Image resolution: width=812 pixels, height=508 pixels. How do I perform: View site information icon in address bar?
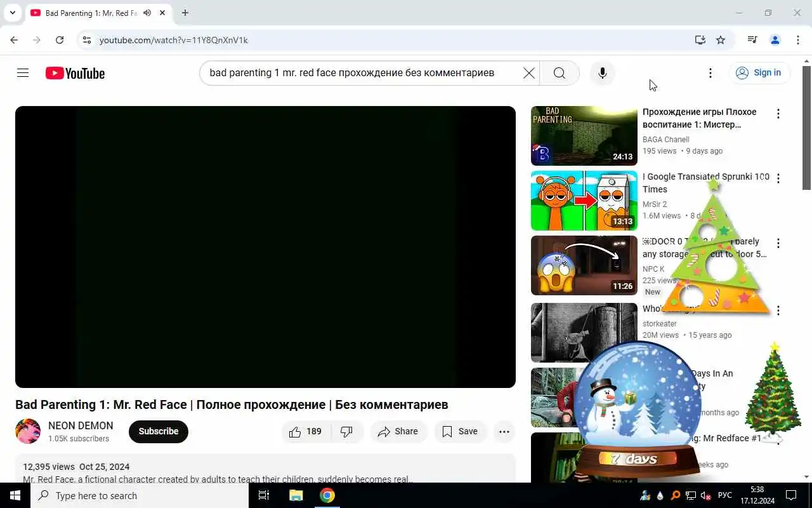click(x=87, y=40)
